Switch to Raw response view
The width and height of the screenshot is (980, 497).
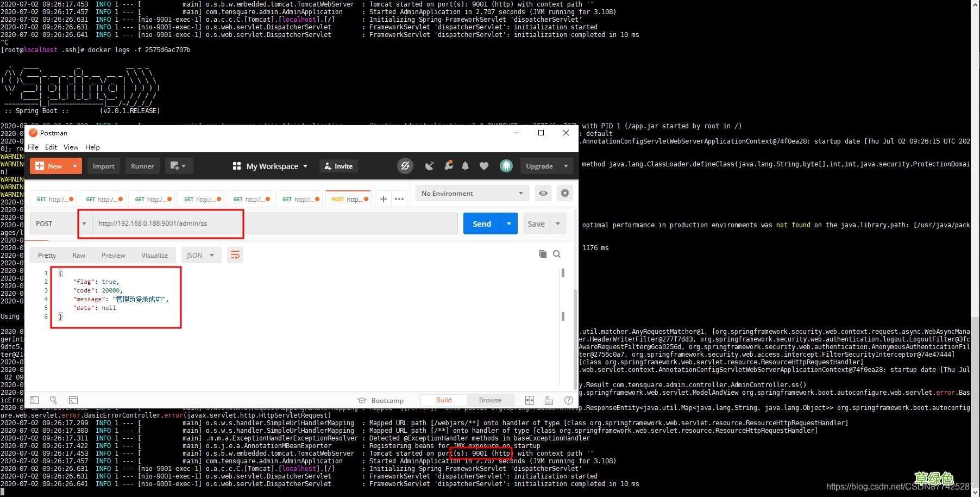tap(79, 255)
